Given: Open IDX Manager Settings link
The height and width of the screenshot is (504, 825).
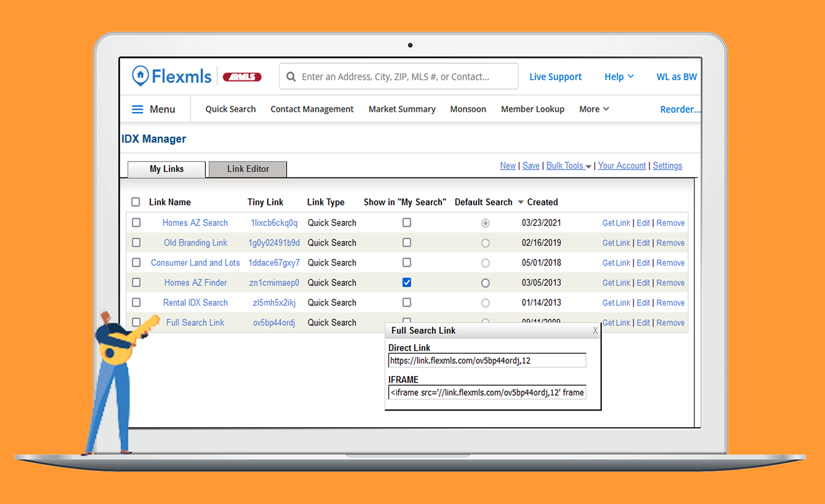Looking at the screenshot, I should [x=667, y=166].
